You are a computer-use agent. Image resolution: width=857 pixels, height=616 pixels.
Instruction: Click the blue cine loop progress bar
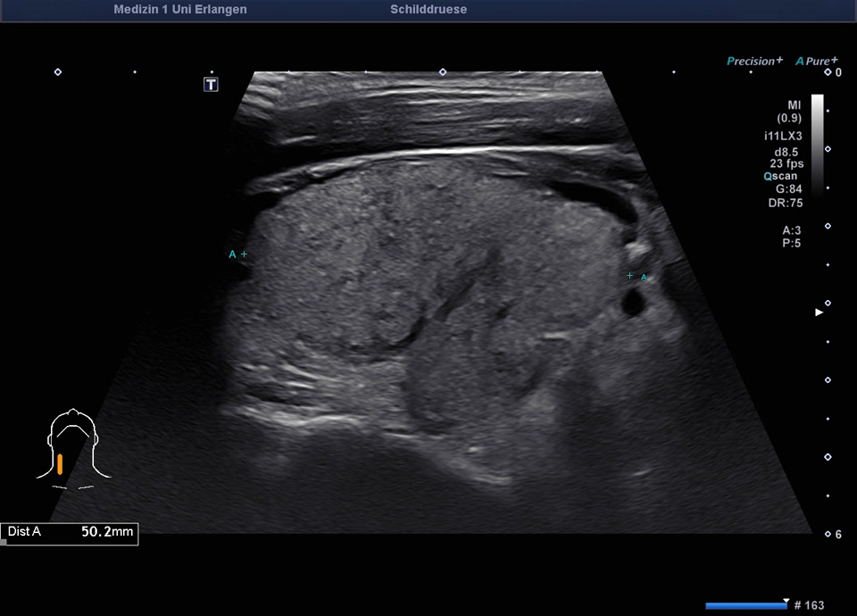coord(745,606)
